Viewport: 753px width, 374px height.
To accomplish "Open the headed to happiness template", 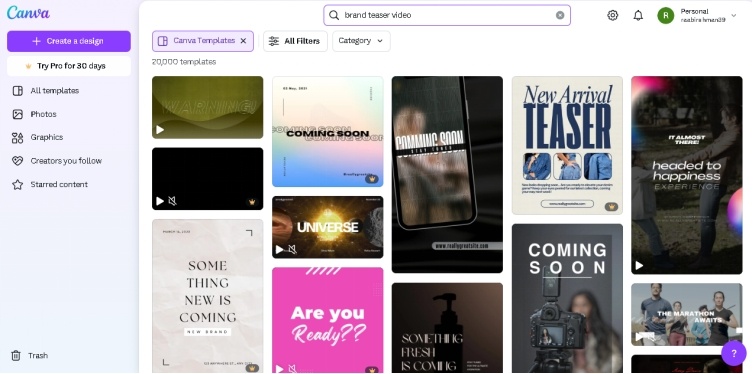I will (x=687, y=175).
